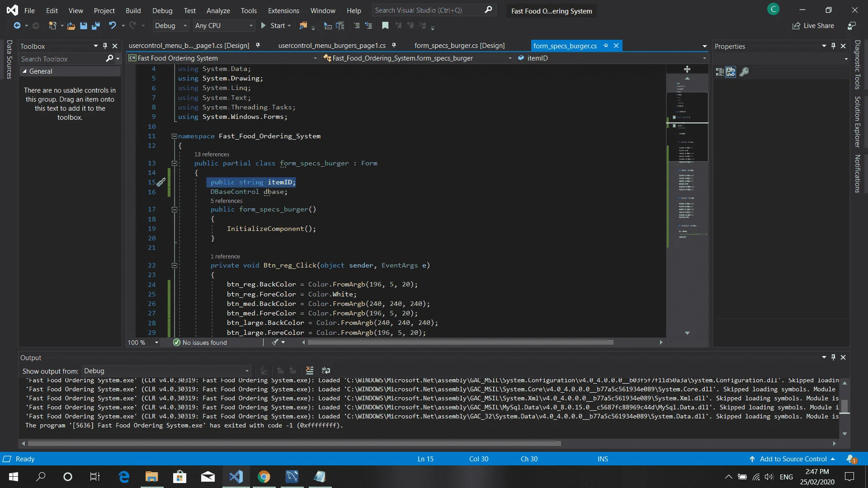Open the Start button dropdown arrow
Screen dimensions: 868x488
click(289, 26)
